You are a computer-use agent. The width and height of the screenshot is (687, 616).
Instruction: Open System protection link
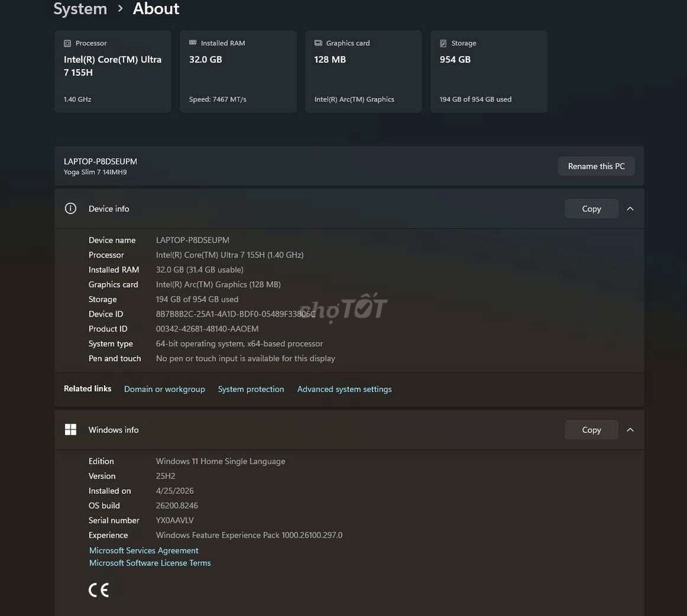251,389
